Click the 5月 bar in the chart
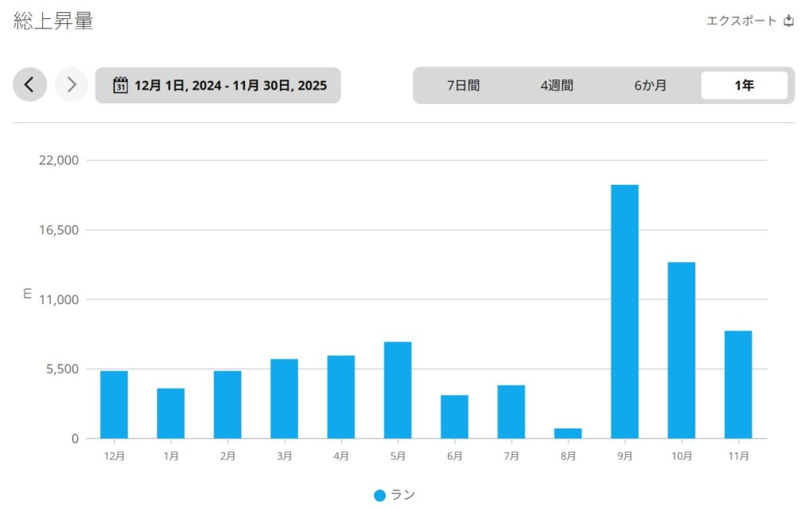Image resolution: width=812 pixels, height=508 pixels. click(x=397, y=390)
